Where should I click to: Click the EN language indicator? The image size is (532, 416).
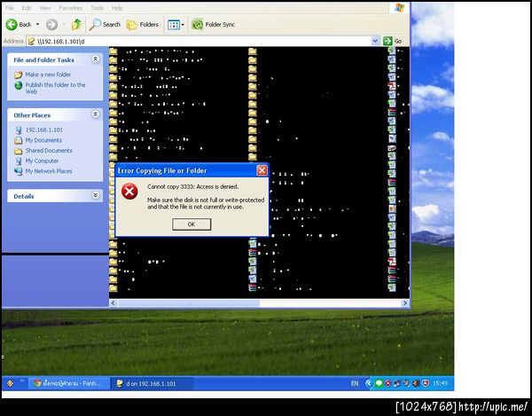[355, 383]
